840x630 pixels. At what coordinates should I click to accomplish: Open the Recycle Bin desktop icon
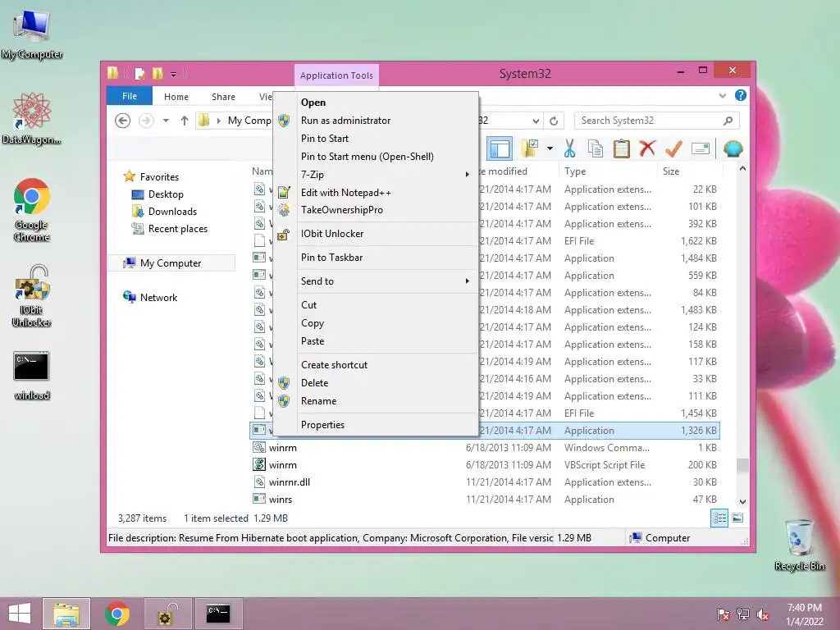coord(799,545)
